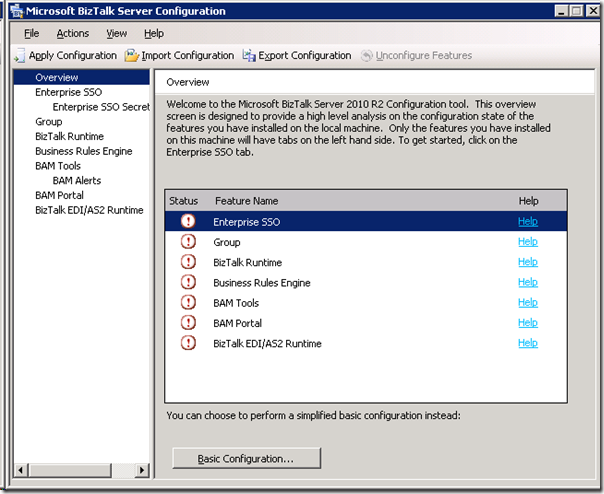Select Enterprise SSO Secret in the tree
Image resolution: width=604 pixels, height=494 pixels.
coord(100,107)
